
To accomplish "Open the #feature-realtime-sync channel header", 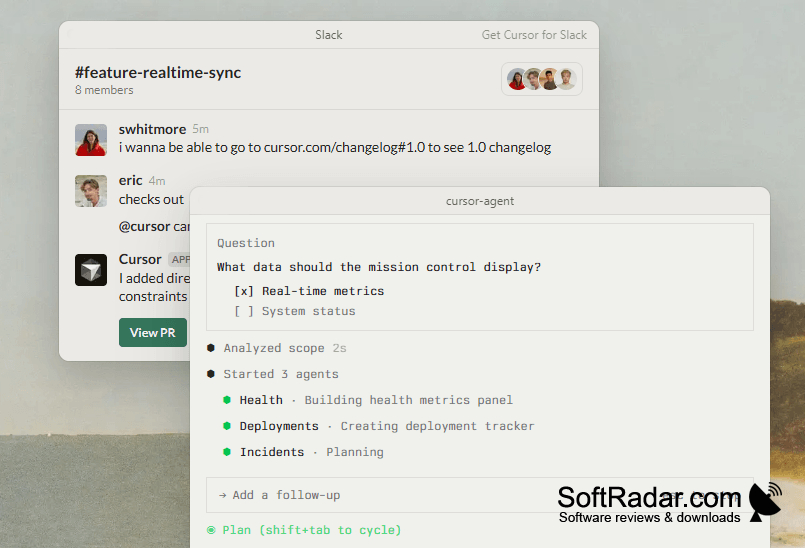I will 158,73.
